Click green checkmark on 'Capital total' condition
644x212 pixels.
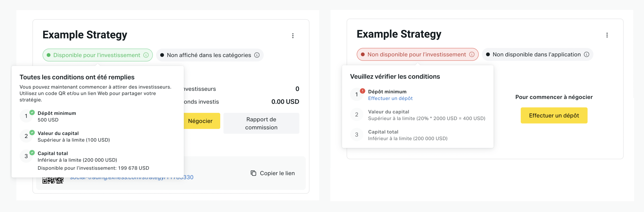[x=32, y=152]
